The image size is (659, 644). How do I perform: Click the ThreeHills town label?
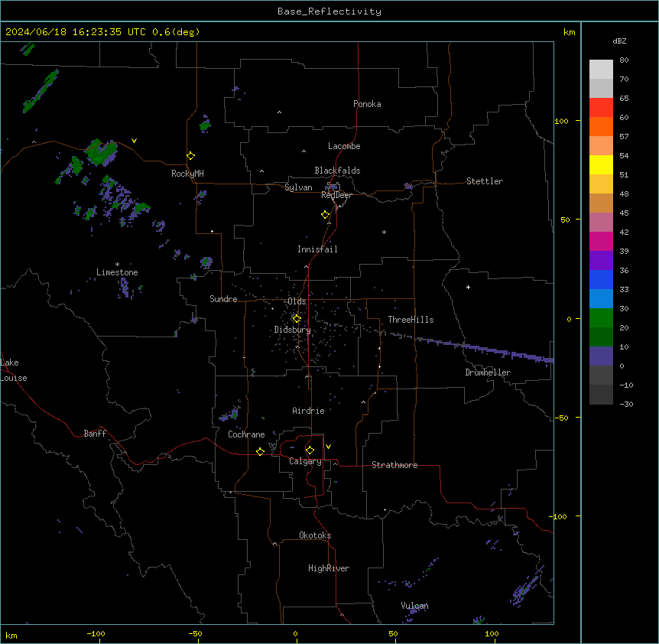point(411,320)
